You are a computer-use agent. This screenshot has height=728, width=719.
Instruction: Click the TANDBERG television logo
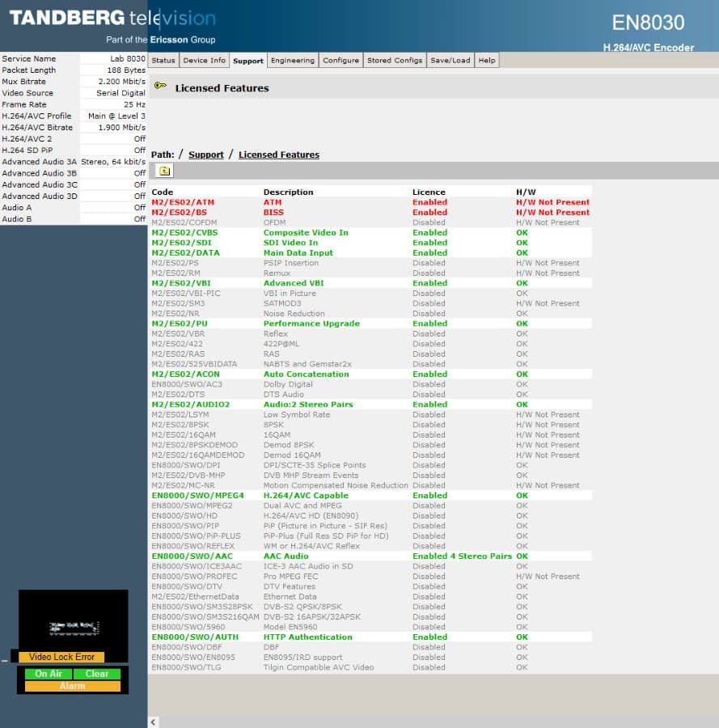tap(112, 19)
